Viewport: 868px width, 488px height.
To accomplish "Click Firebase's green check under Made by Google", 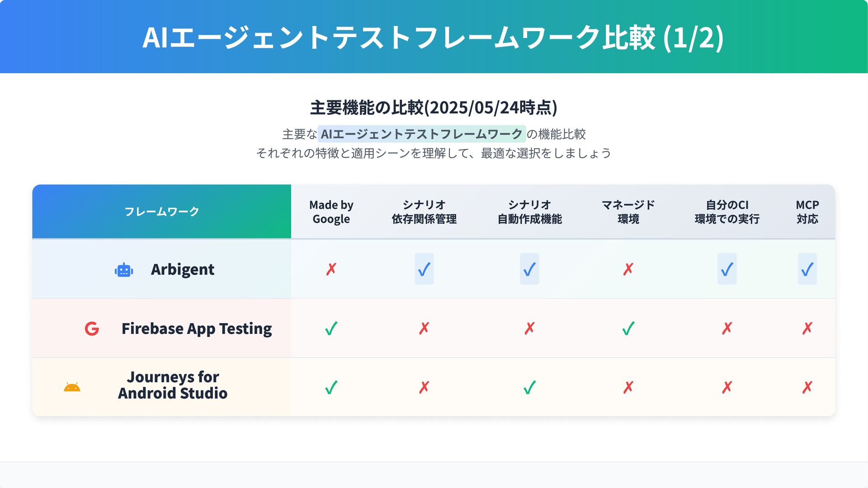I will click(331, 328).
